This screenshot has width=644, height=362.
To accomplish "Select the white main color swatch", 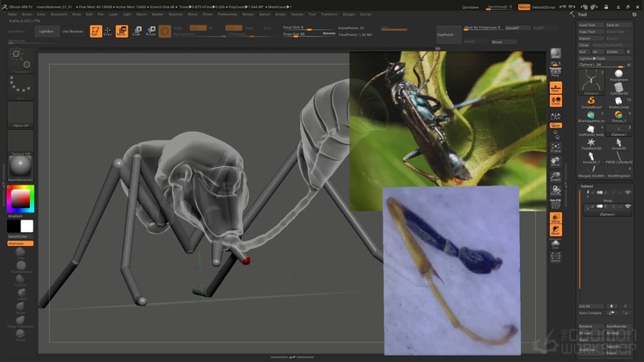I will coord(27,227).
